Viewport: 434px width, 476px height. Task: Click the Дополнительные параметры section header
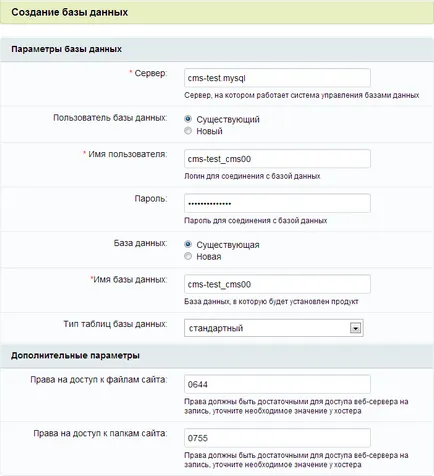point(217,356)
